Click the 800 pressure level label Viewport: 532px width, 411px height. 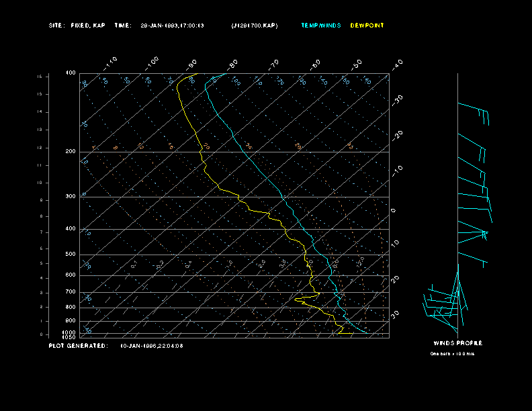pyautogui.click(x=71, y=307)
